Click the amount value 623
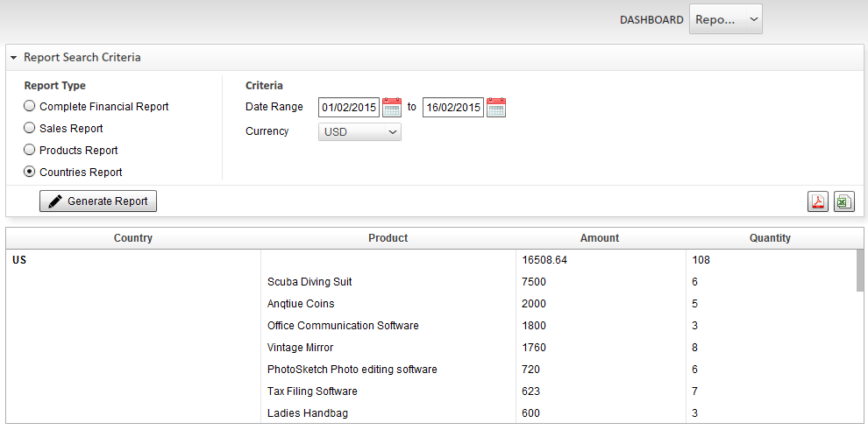 pos(530,391)
